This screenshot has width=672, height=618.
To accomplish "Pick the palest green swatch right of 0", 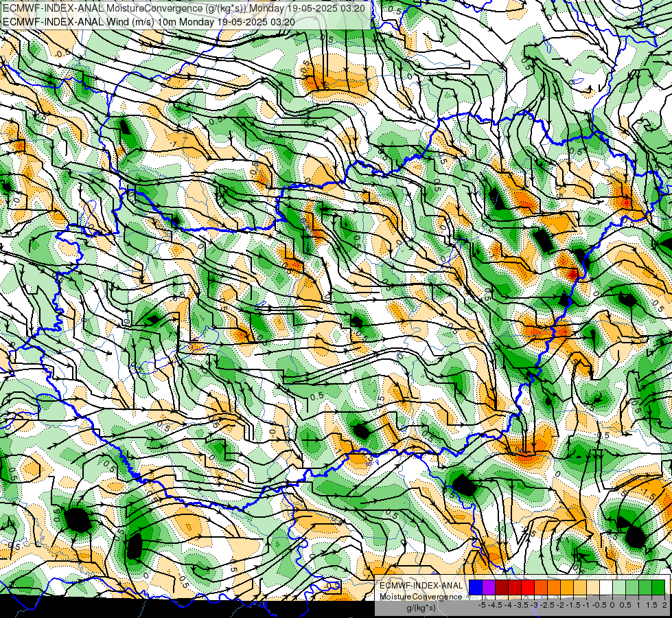I will [619, 588].
